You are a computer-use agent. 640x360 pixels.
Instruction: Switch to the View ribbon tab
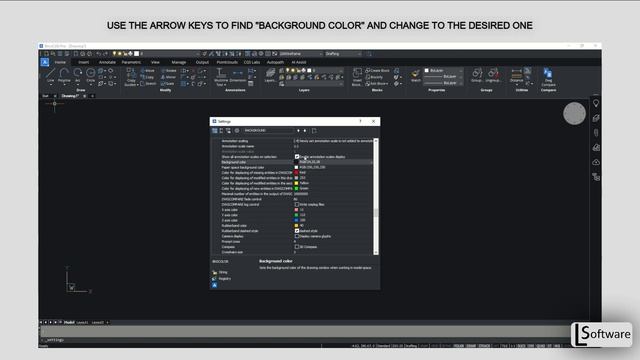(x=156, y=62)
